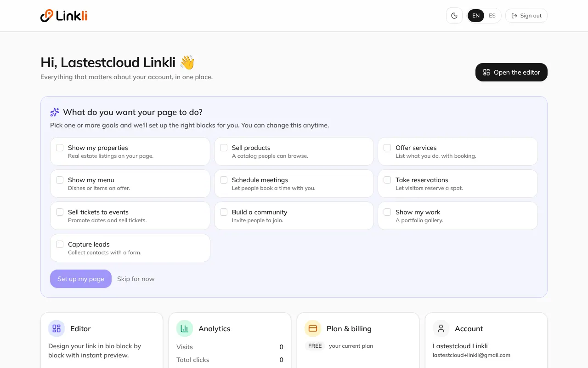Click 'Real estate listings on your page.' description
The image size is (588, 368).
(111, 156)
